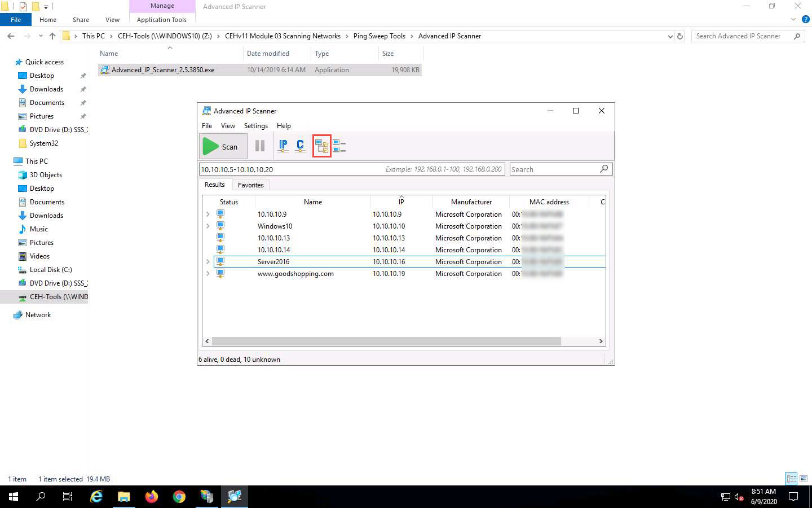The image size is (812, 508).
Task: Click horizontal scrollbar right arrow in results
Action: coord(601,341)
